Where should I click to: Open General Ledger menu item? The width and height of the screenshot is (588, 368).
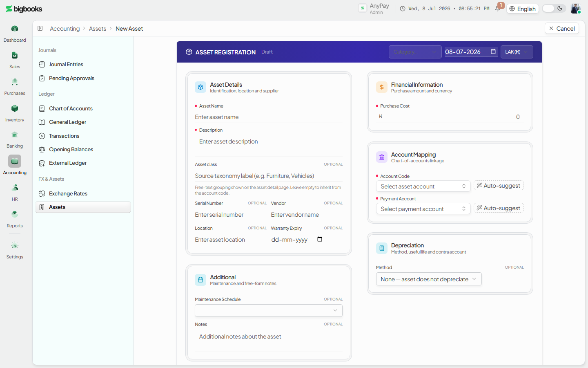click(83, 122)
